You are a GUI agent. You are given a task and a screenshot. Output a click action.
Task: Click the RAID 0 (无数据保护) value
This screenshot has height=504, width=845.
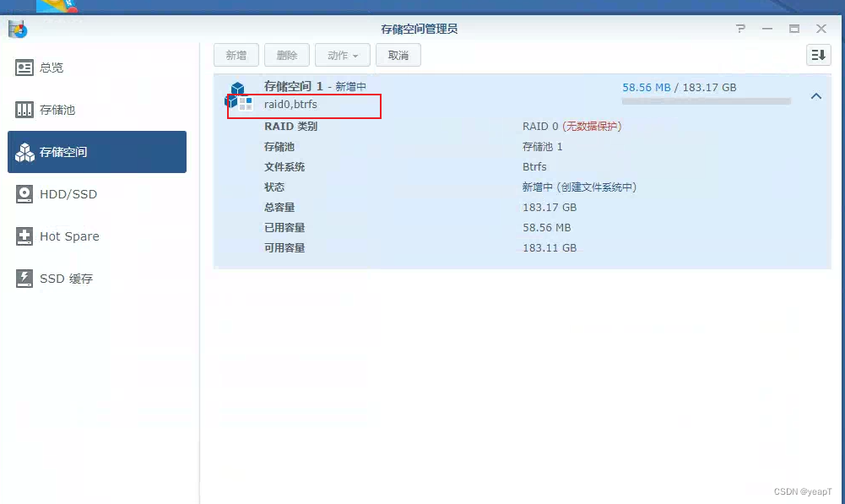pyautogui.click(x=571, y=126)
